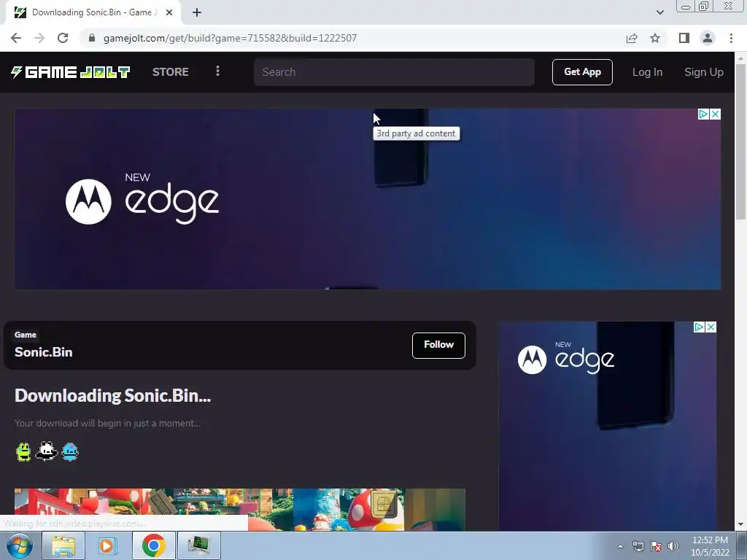
Task: Open the Chrome three-dot menu
Action: pyautogui.click(x=731, y=38)
